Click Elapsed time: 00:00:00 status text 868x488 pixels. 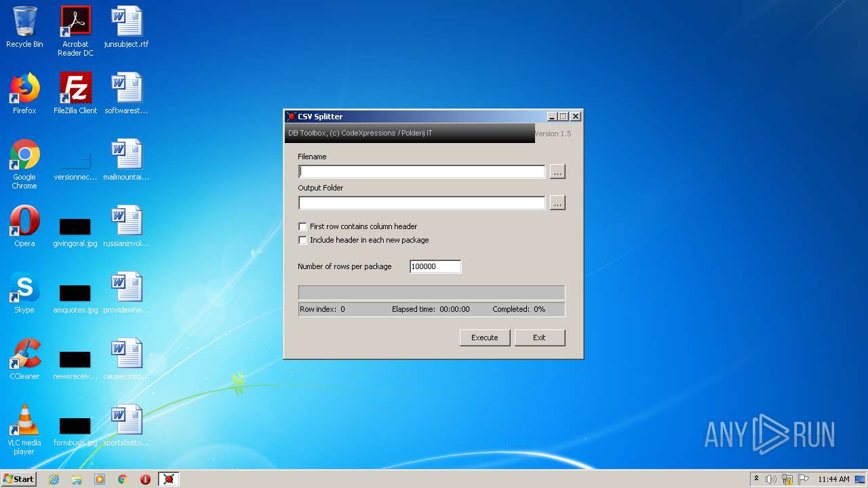tap(431, 309)
